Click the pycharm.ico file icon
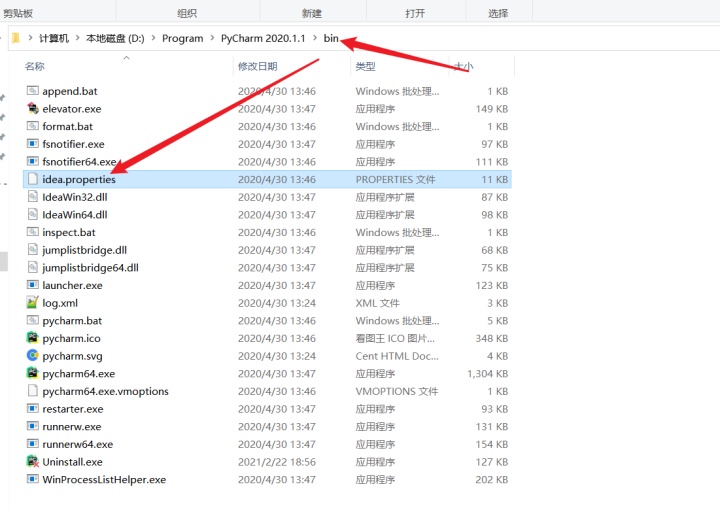Screen dimensions: 720x510 coord(33,338)
